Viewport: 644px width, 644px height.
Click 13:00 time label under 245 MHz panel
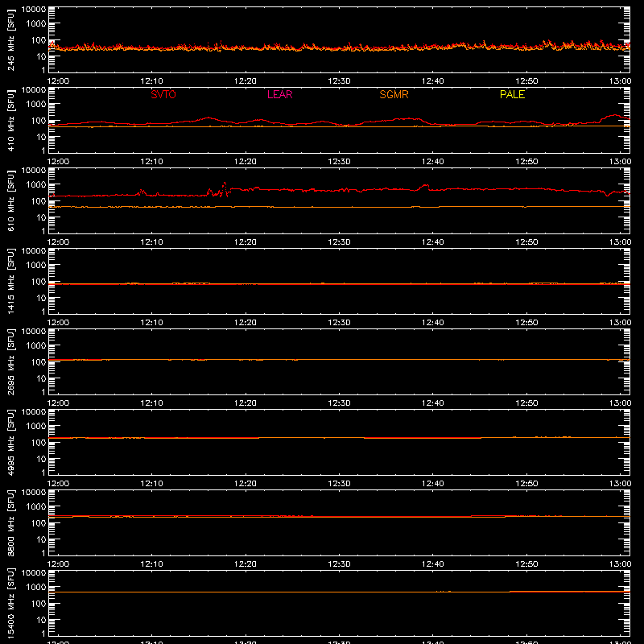(x=620, y=81)
